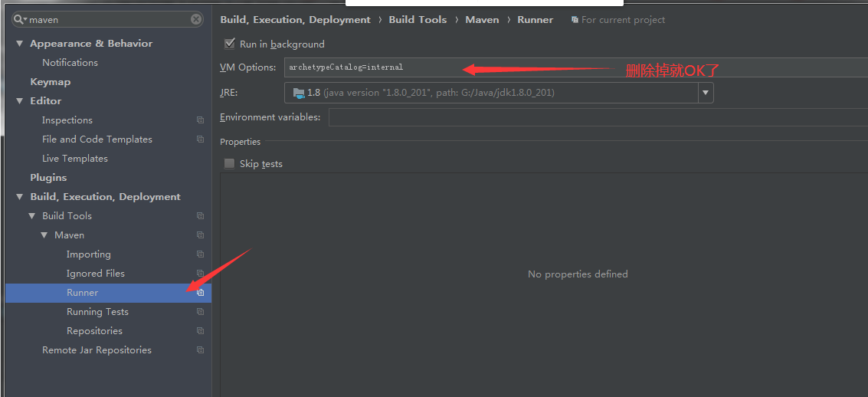Screen dimensions: 868x397
Task: Open Live Templates page
Action: tap(75, 159)
